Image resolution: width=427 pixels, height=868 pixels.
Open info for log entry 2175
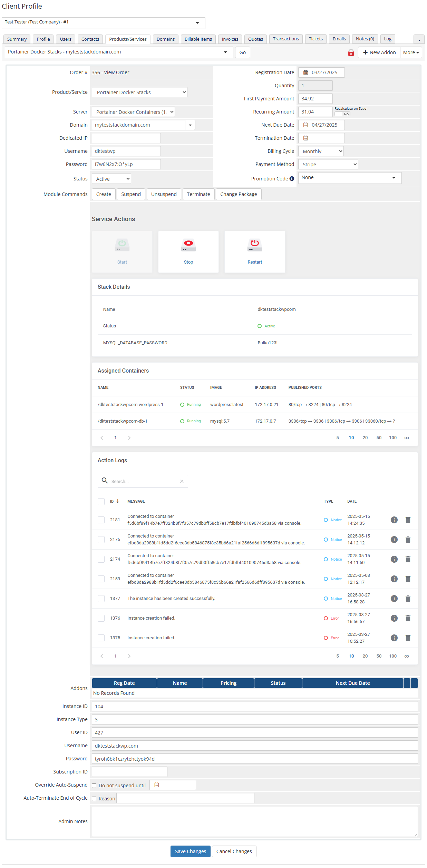pos(394,540)
